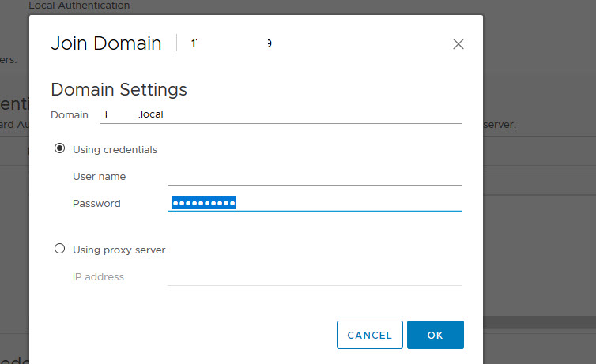Click the 'IP address' field label
Viewport: 596px width, 364px height.
[x=98, y=276]
